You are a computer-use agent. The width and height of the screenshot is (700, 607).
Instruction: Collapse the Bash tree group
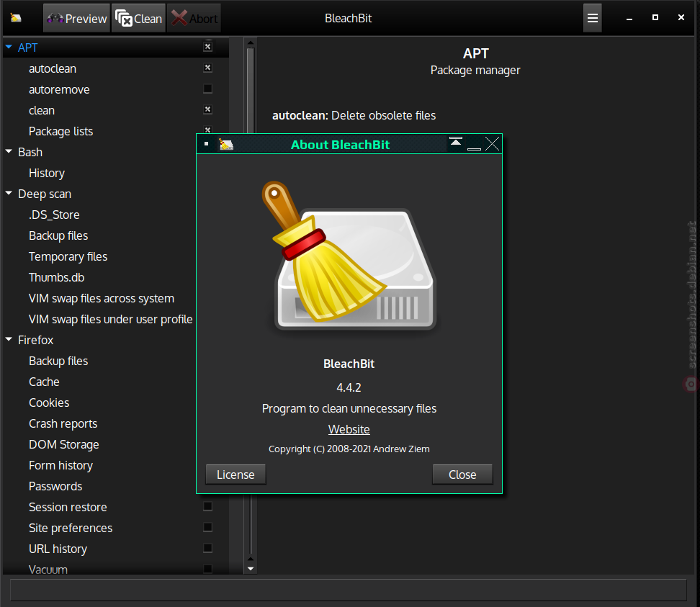[9, 151]
